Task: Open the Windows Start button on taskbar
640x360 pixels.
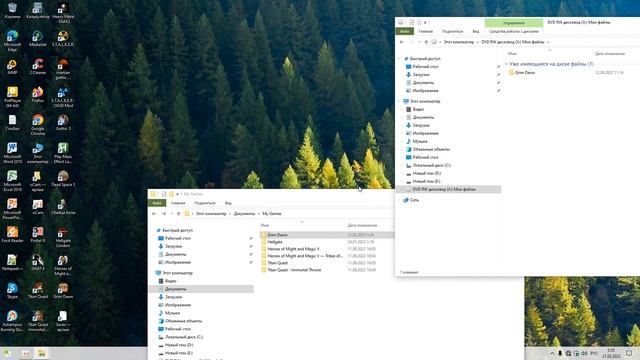Action: (7, 353)
